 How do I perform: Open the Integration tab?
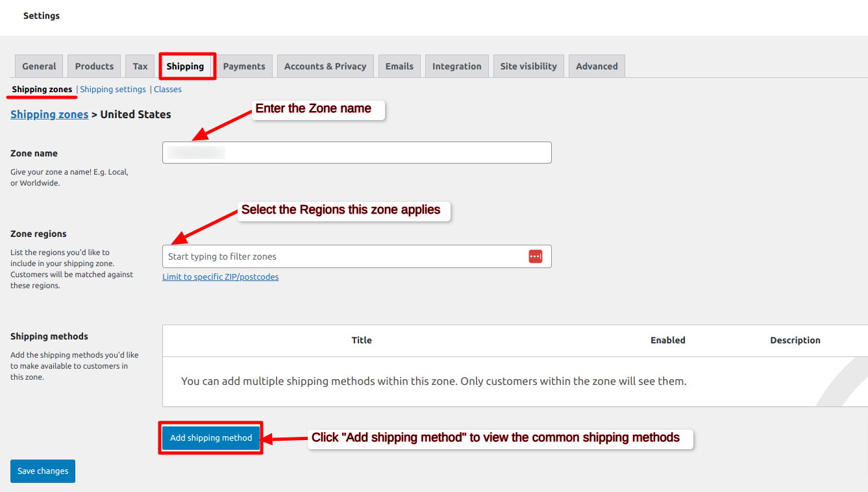456,66
